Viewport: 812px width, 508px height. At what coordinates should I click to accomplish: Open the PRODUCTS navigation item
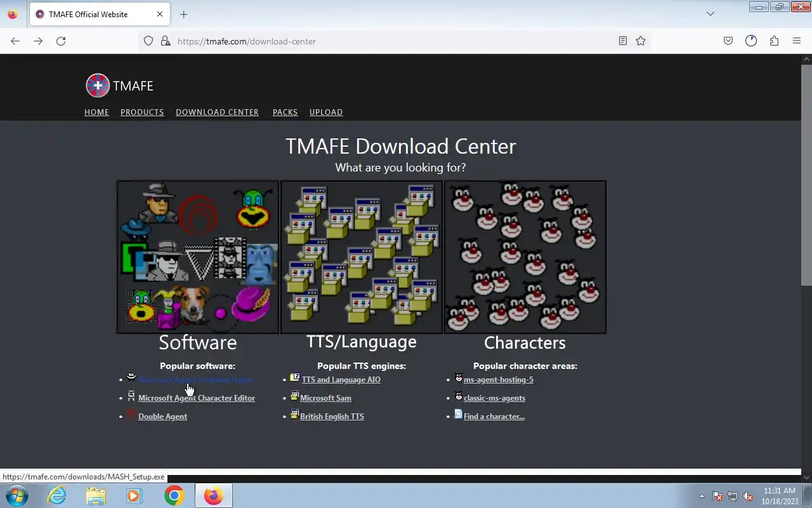point(142,112)
